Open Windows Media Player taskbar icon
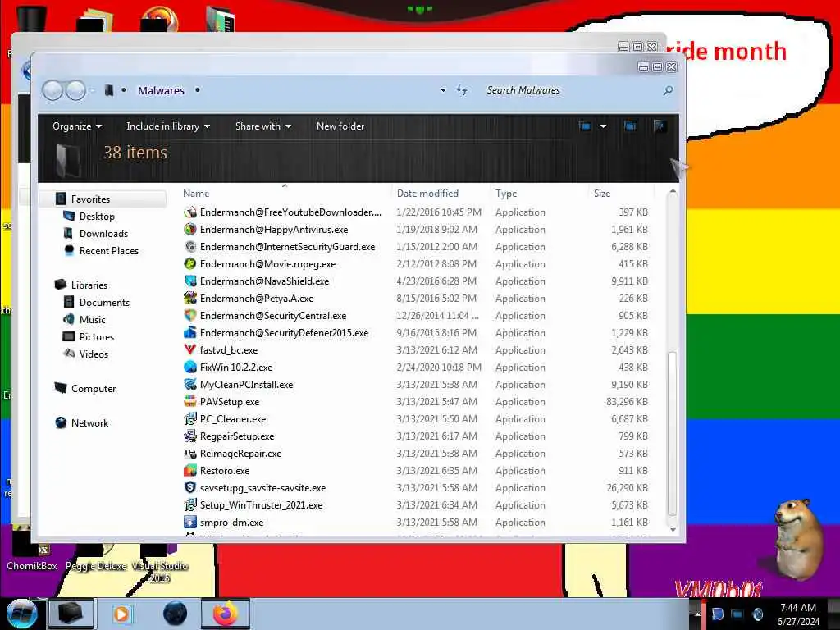The height and width of the screenshot is (630, 840). [121, 614]
